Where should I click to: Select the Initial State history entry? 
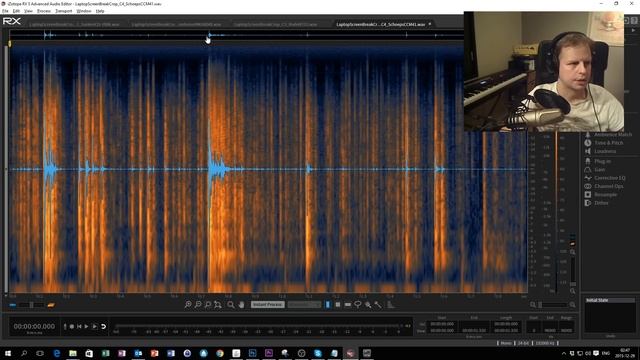pyautogui.click(x=610, y=300)
